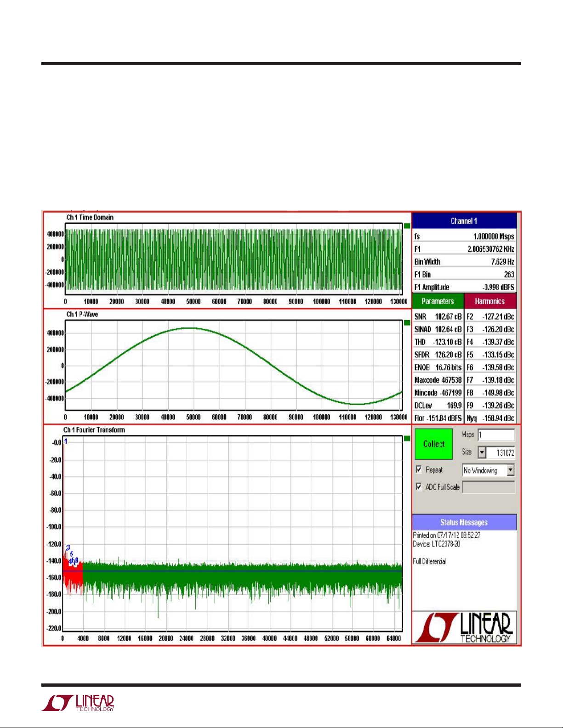Click the green square beside P-Wave plot
Screen dimensions: 563x728
coord(407,323)
